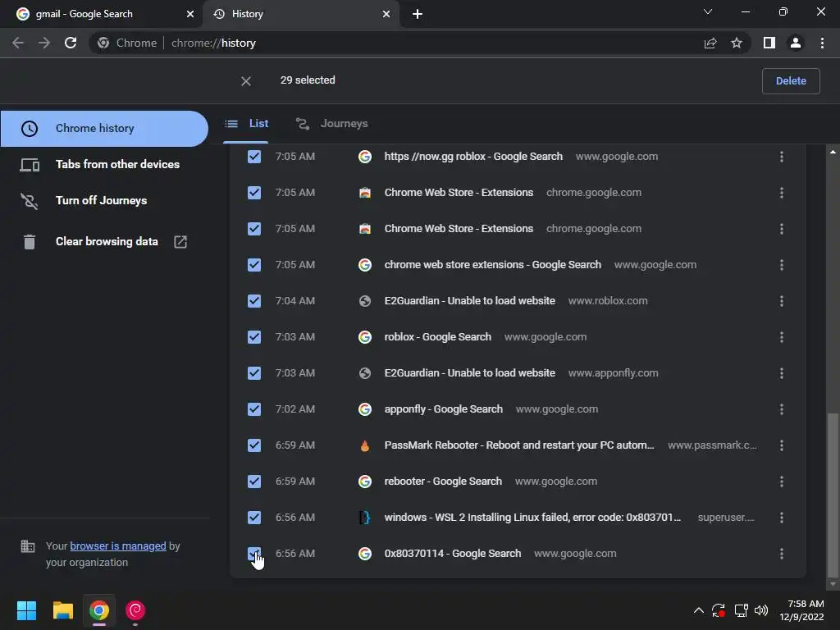Switch to the Journeys tab
840x630 pixels.
332,124
